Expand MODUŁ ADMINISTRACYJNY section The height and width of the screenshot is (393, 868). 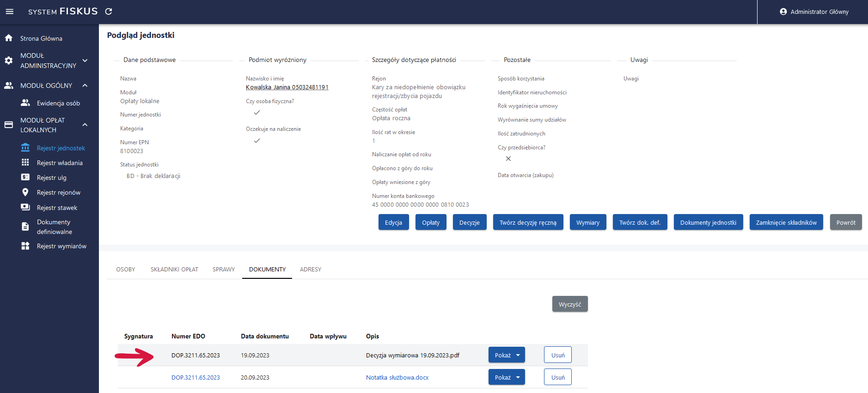click(x=85, y=61)
